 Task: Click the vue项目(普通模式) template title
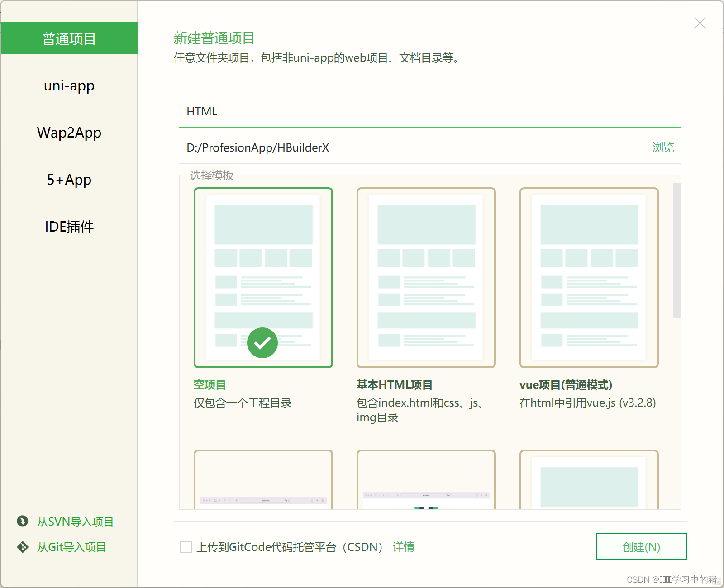[566, 385]
